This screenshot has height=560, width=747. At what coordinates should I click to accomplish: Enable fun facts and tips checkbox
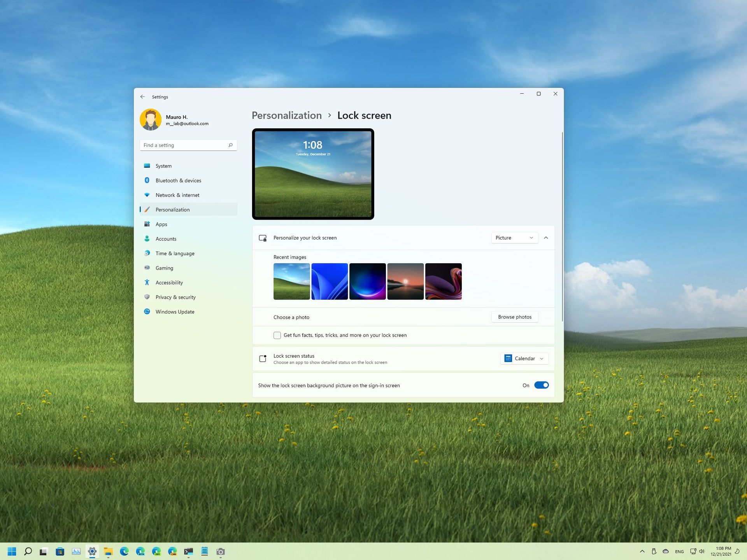(277, 335)
